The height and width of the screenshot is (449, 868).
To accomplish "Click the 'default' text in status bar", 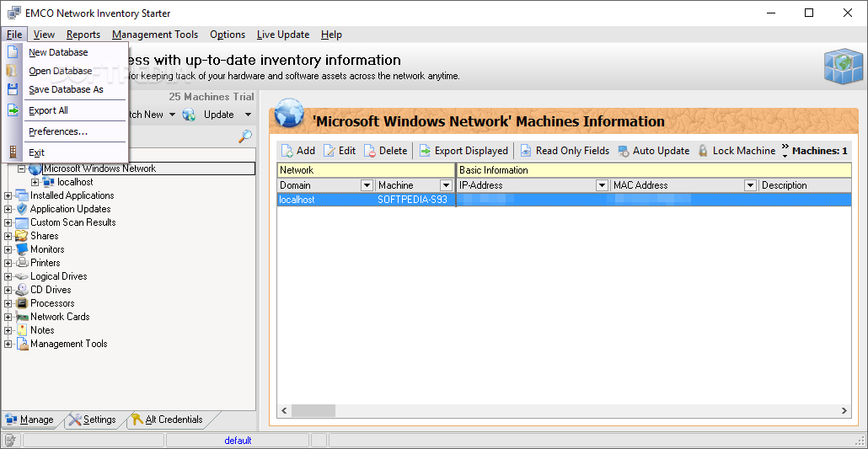I will 238,441.
